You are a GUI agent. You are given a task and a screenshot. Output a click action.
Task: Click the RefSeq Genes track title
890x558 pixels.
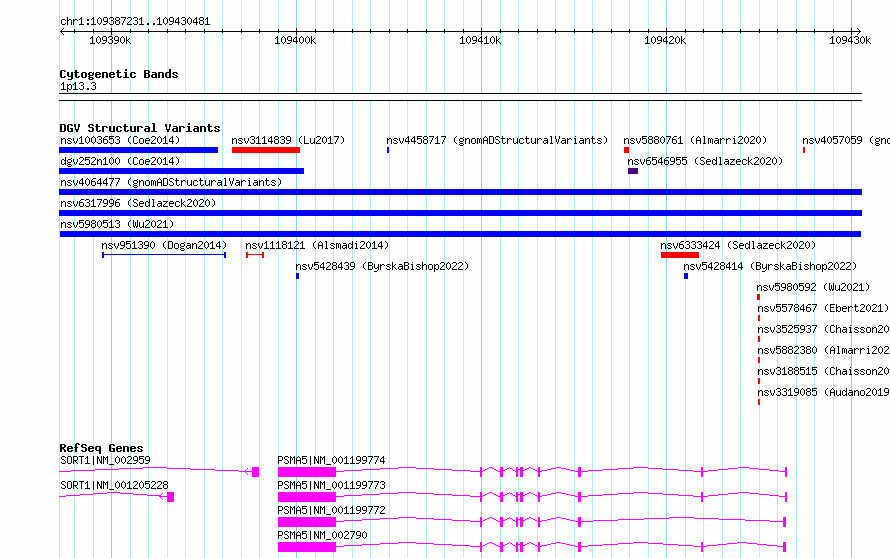point(101,448)
